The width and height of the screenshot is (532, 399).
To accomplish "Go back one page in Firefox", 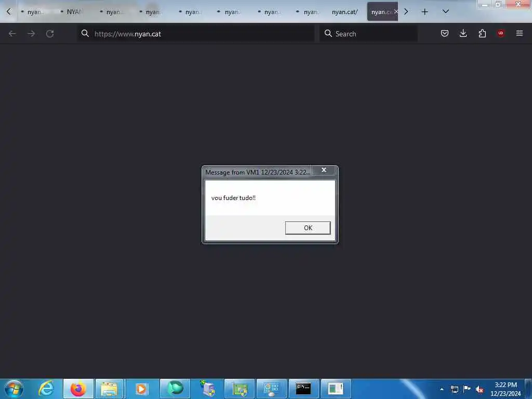I will [12, 34].
